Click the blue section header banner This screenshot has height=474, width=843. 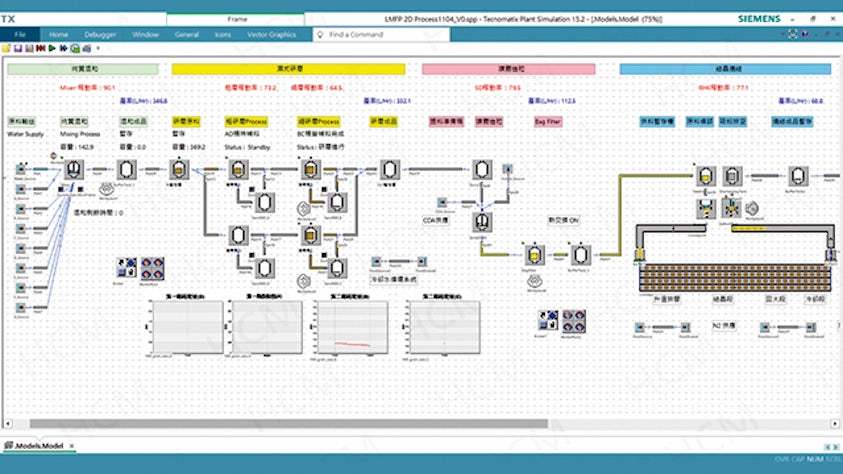(725, 69)
